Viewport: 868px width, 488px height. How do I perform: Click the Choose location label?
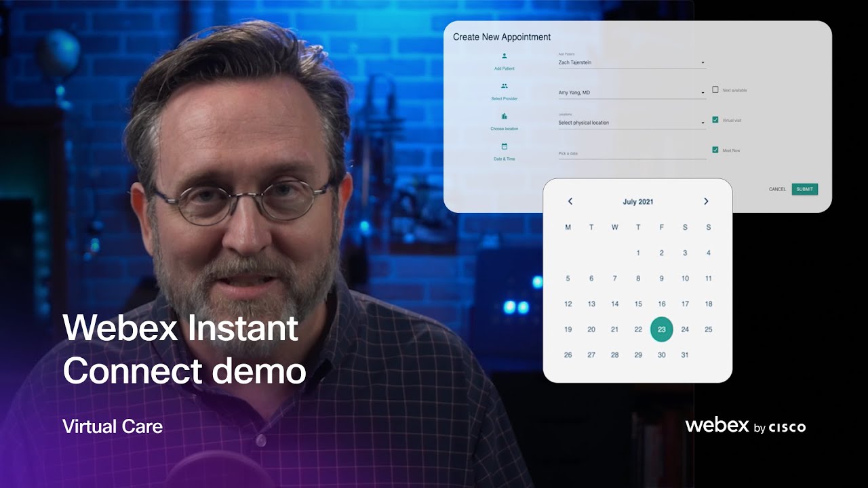point(504,129)
